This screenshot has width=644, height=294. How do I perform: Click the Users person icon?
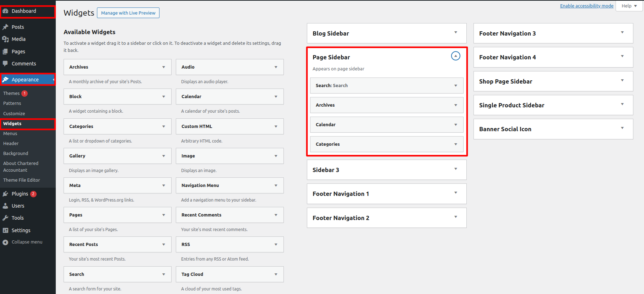pyautogui.click(x=5, y=206)
